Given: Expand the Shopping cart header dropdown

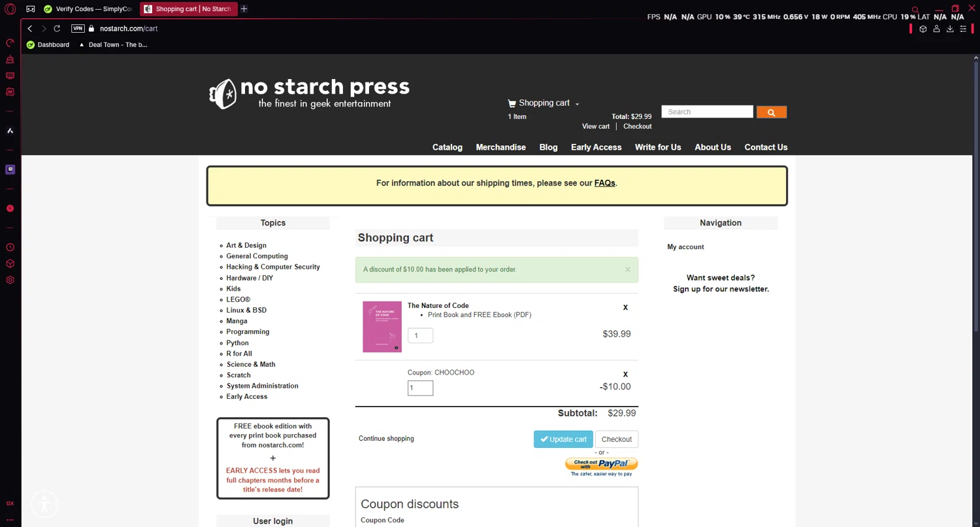Looking at the screenshot, I should pyautogui.click(x=544, y=103).
